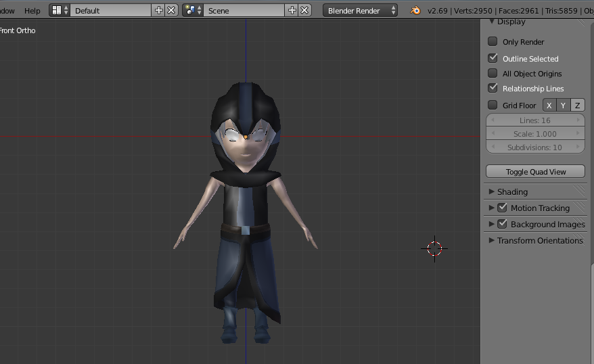Place the 3D cursor crosshair
Screen dimensions: 594x364
coord(434,248)
